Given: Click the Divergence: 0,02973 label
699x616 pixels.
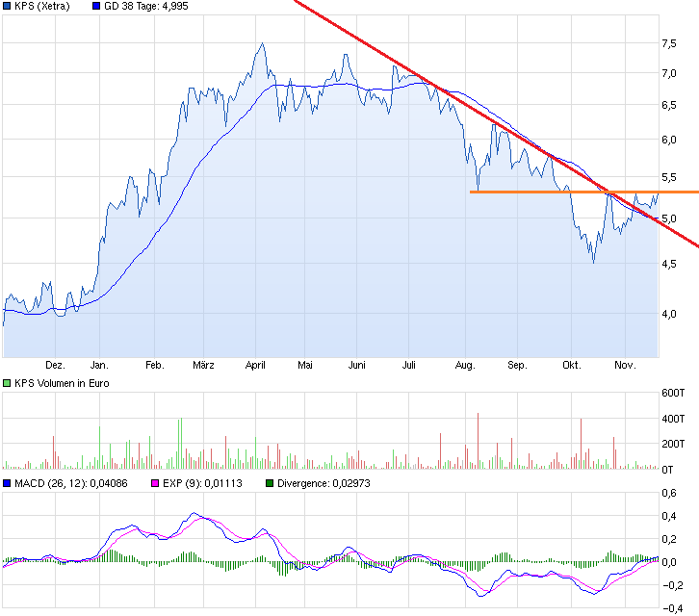Looking at the screenshot, I should pos(324,484).
